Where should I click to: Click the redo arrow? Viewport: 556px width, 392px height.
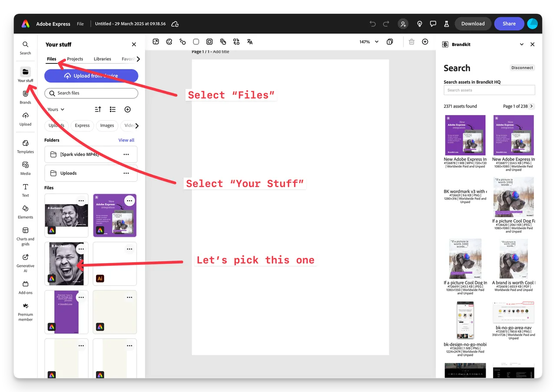386,24
